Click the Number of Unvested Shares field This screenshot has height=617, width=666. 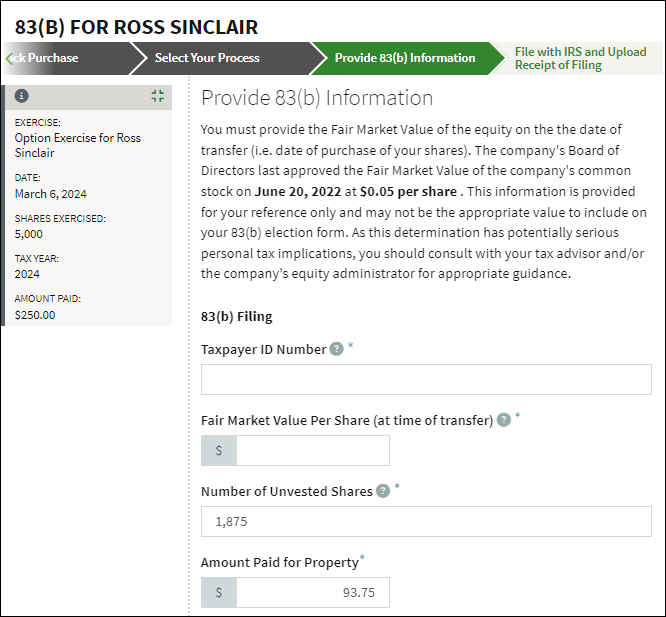pos(426,521)
